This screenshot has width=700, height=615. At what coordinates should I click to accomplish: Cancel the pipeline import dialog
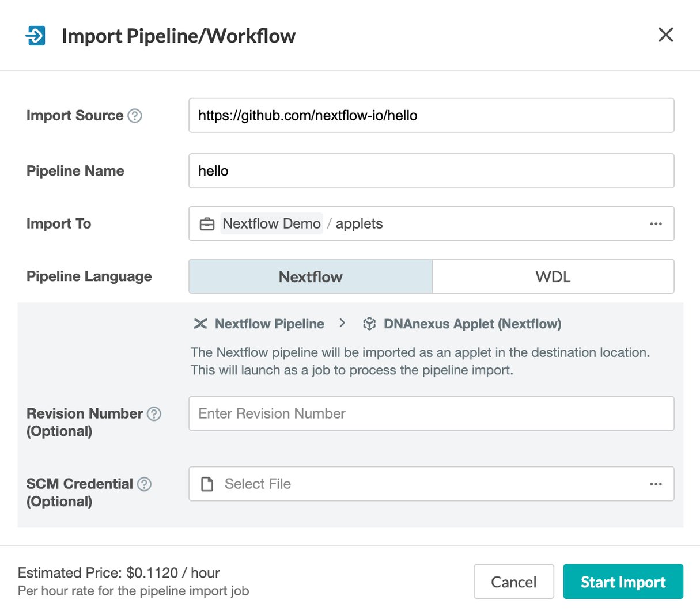[x=513, y=582]
